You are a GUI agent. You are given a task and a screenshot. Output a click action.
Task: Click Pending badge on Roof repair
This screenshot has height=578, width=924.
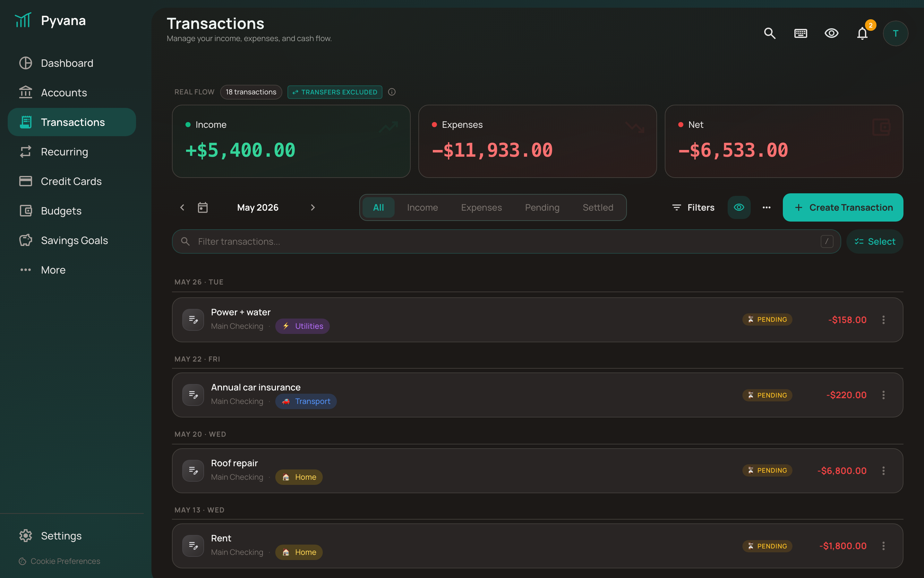[767, 470]
